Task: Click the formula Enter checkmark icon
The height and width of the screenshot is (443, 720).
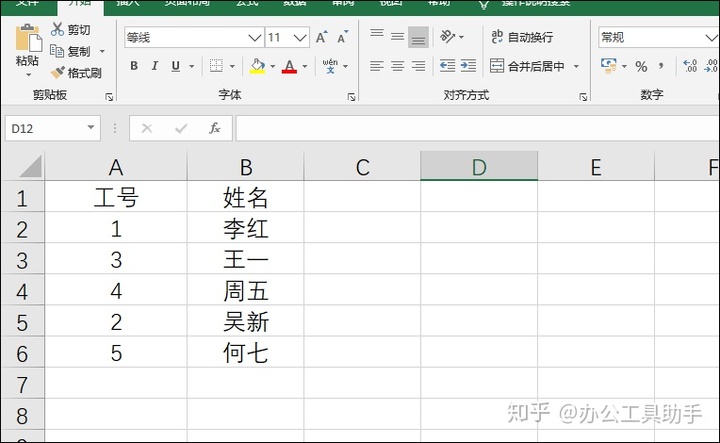Action: point(181,129)
